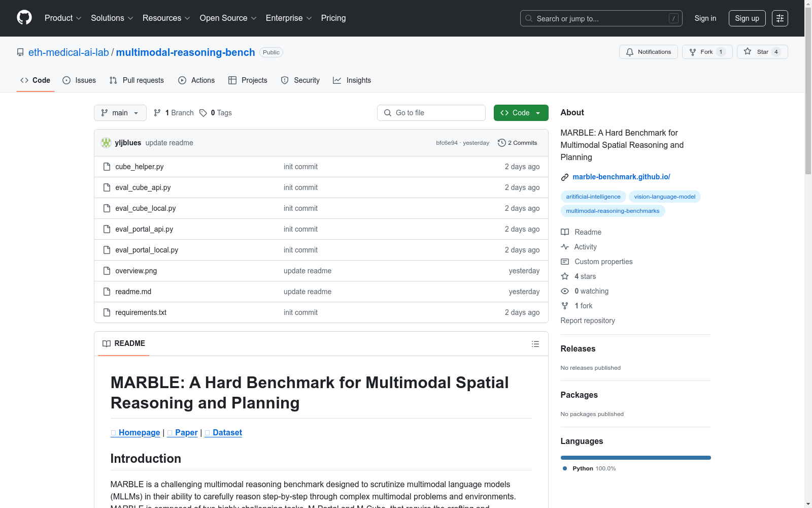Viewport: 812px width, 508px height.
Task: Click the star icon beside 4 stars
Action: click(x=565, y=276)
